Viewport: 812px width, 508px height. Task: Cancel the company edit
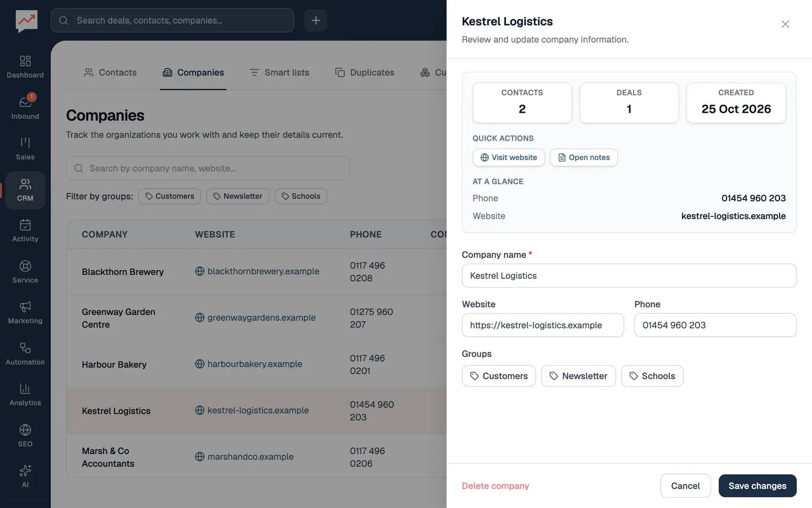(685, 486)
